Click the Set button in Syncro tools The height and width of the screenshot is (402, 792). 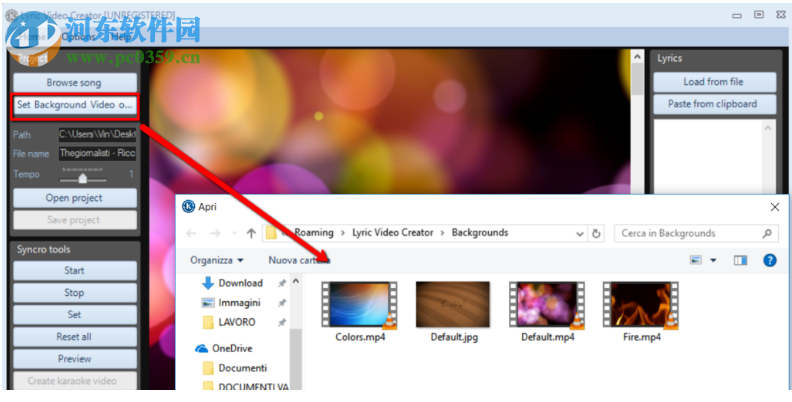tap(75, 314)
